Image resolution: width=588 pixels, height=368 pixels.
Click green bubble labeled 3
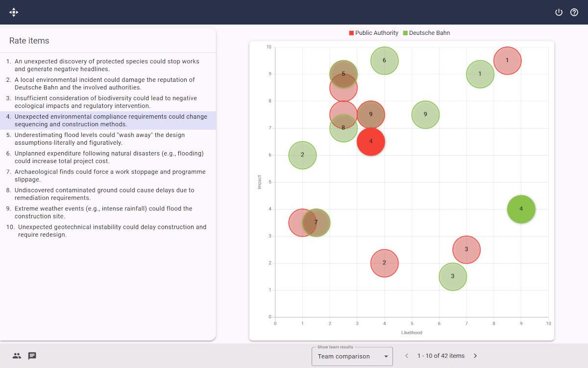click(453, 277)
